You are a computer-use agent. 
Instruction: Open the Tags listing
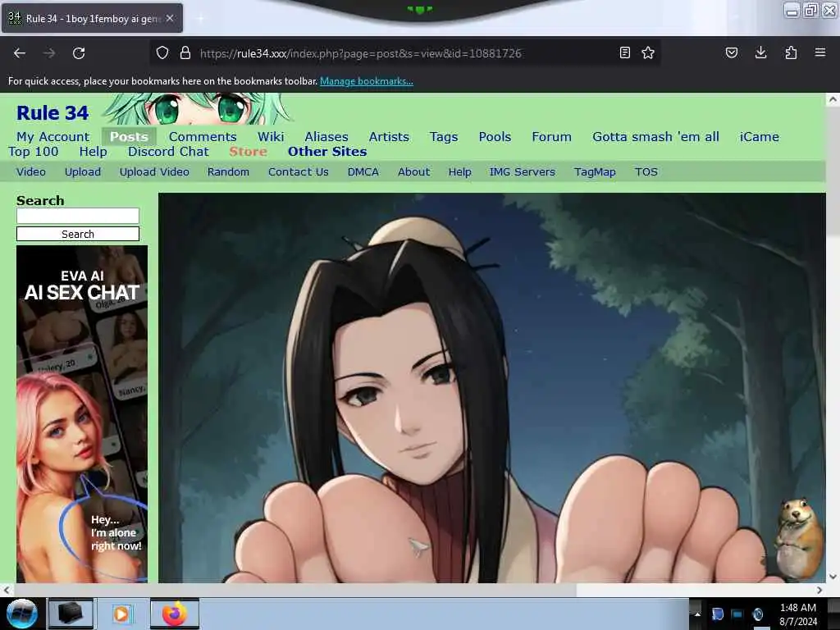pyautogui.click(x=444, y=137)
